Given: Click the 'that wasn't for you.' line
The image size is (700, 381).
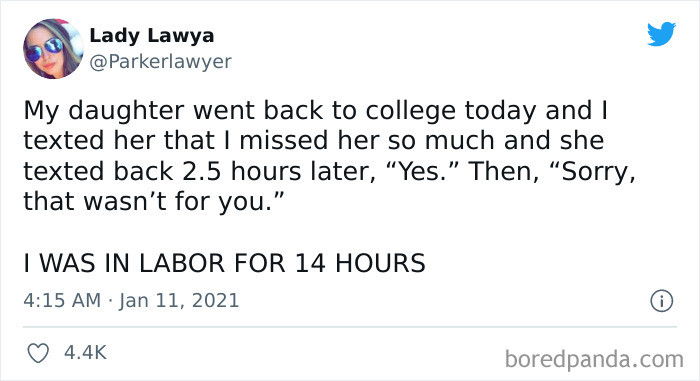Looking at the screenshot, I should pyautogui.click(x=154, y=202).
